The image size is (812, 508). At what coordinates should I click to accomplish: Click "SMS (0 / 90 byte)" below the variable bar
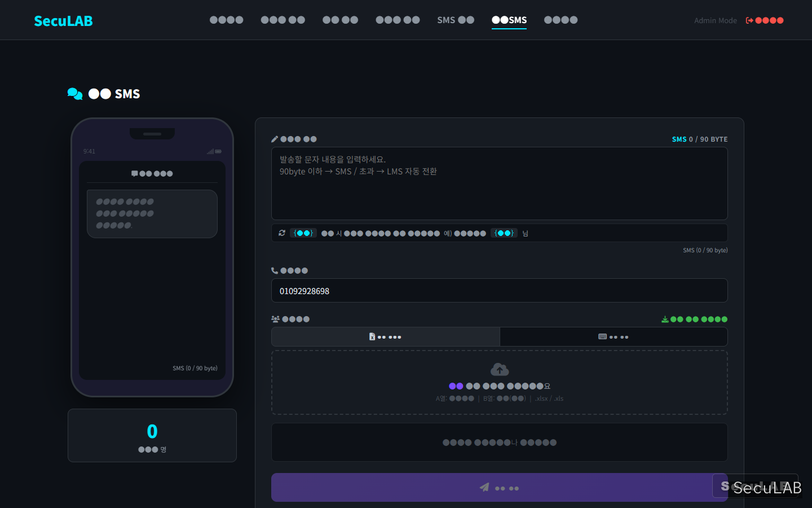point(705,250)
